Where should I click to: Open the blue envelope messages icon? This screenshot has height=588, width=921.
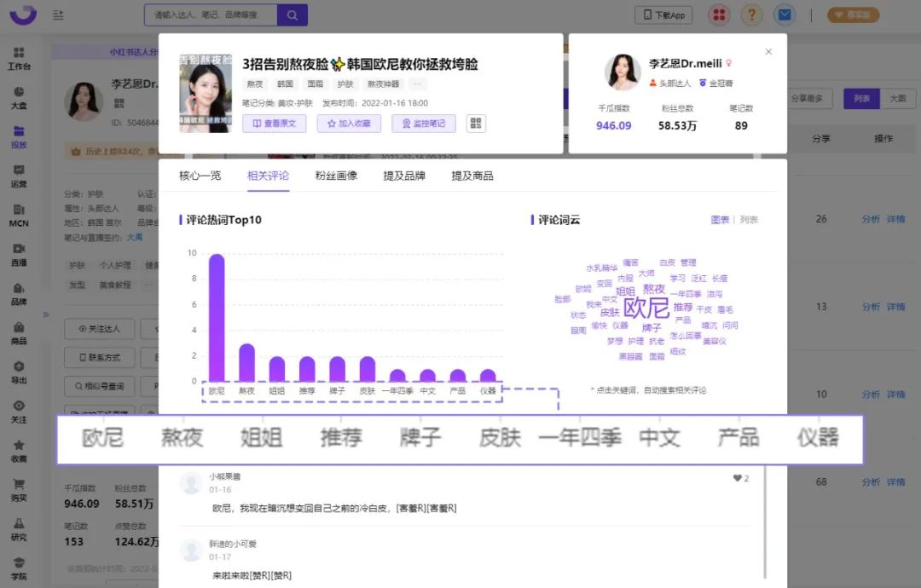pyautogui.click(x=783, y=14)
